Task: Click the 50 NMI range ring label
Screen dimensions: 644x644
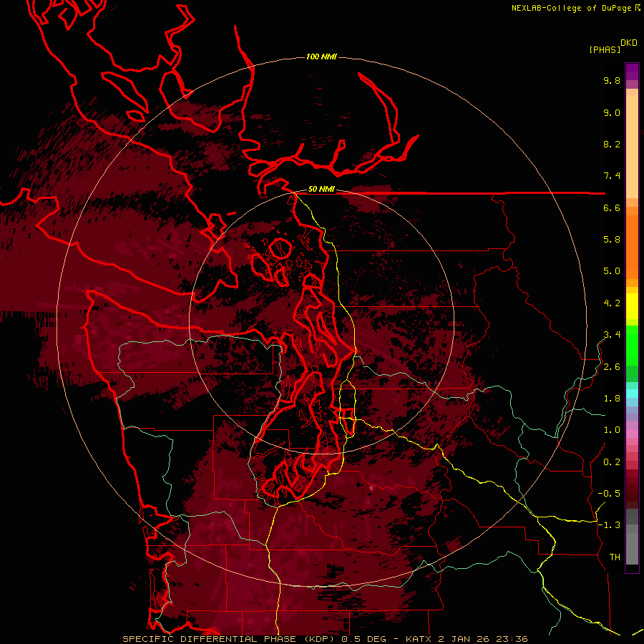Action: click(x=321, y=190)
